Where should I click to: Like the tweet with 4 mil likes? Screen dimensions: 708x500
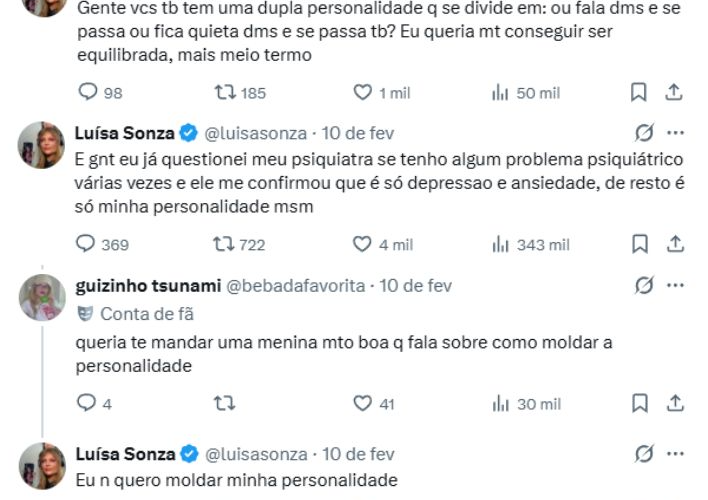[x=364, y=244]
